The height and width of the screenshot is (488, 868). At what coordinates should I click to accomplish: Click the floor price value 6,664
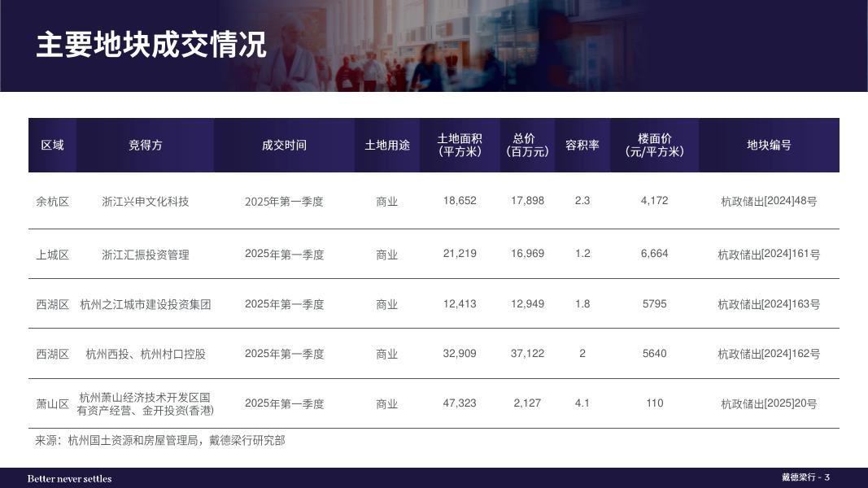654,254
